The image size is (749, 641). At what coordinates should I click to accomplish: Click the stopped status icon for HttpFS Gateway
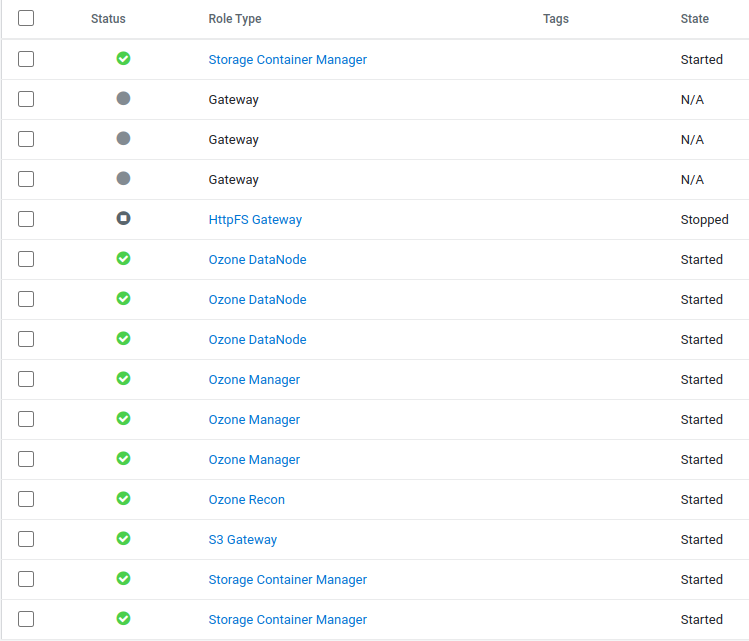(x=123, y=218)
